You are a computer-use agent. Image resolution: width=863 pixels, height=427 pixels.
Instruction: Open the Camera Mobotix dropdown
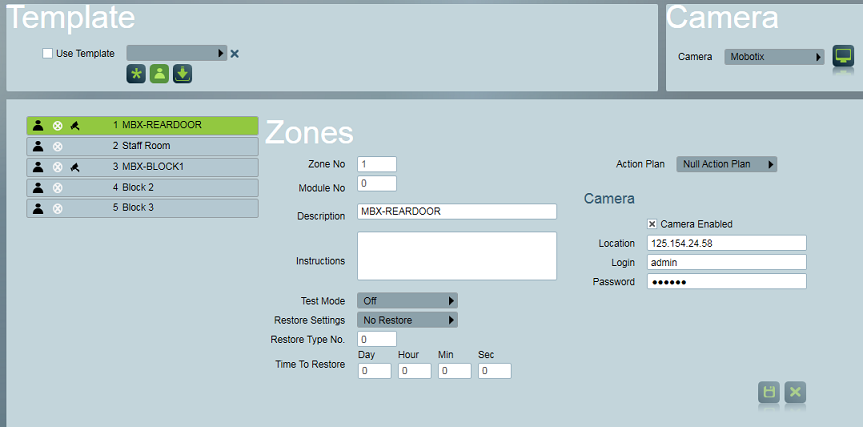(774, 57)
